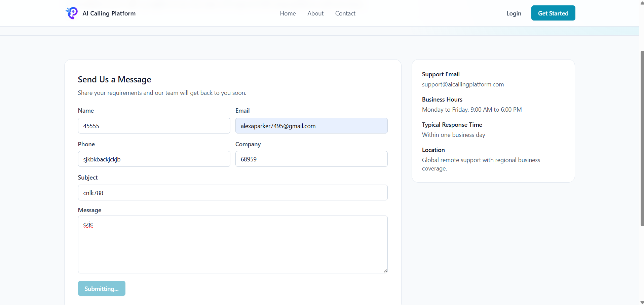Click the Login link
The image size is (644, 305).
(x=514, y=13)
